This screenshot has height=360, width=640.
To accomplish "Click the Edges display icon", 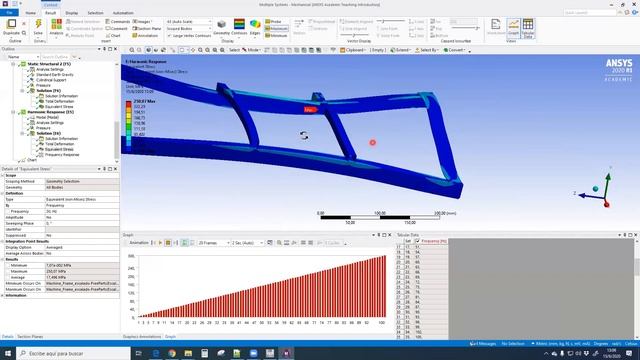I will 255,24.
